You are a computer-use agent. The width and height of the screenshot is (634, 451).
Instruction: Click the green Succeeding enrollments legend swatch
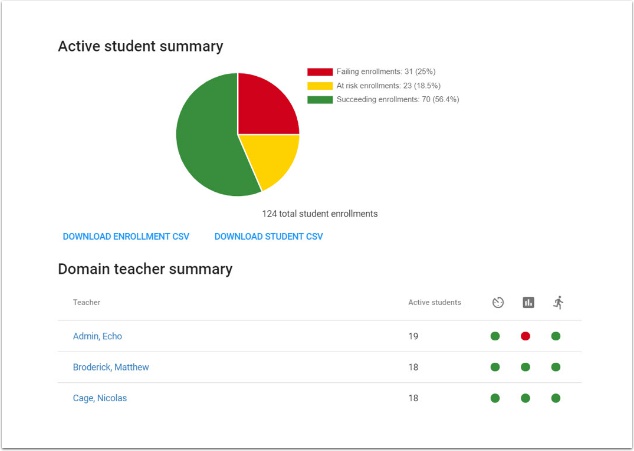point(320,100)
